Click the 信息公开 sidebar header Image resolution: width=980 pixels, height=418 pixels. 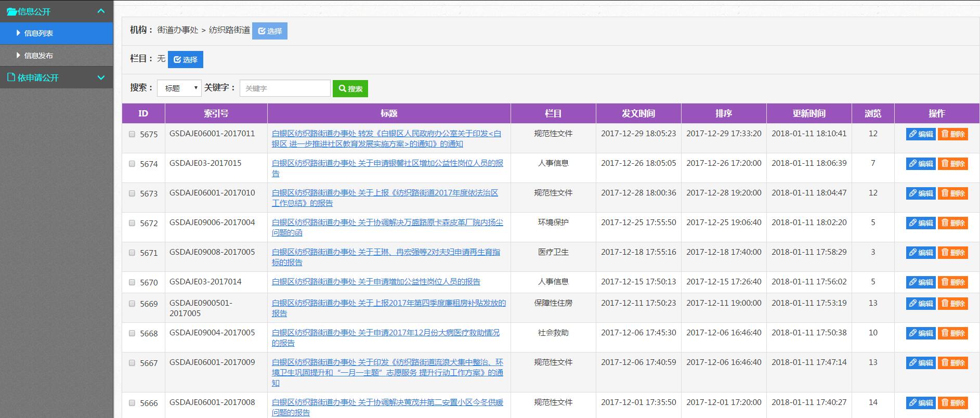(x=56, y=11)
